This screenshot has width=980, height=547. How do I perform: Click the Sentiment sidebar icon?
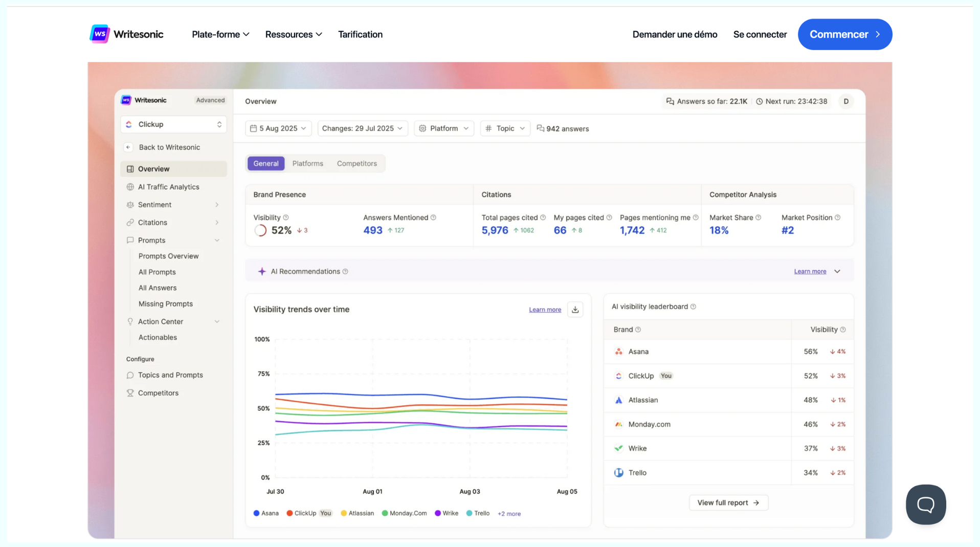point(130,204)
